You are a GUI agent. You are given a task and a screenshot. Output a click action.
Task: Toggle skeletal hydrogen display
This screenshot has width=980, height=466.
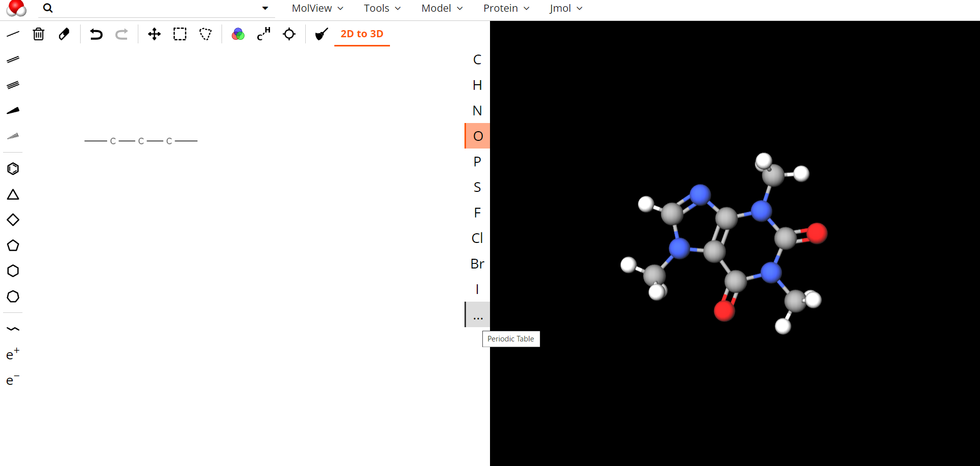(x=263, y=34)
